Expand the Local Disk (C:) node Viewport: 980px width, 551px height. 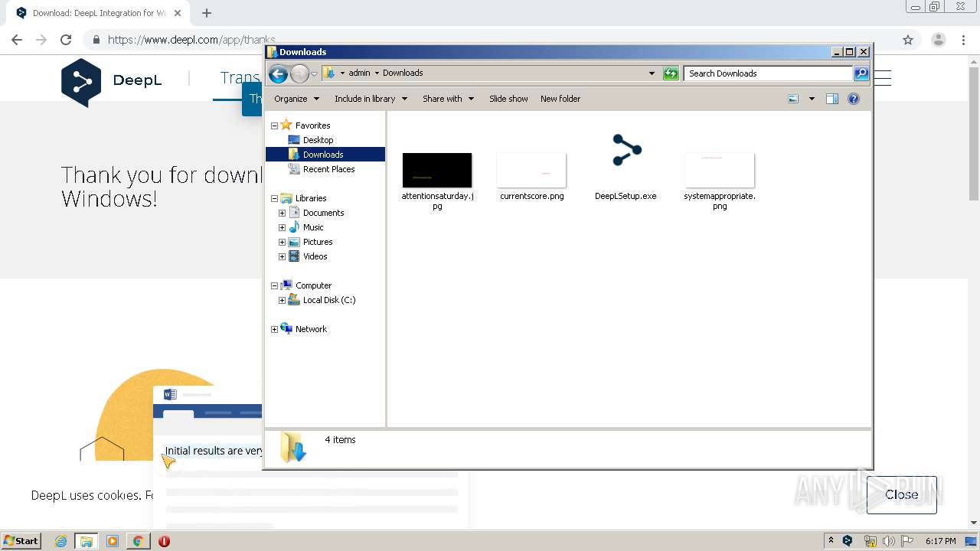coord(282,300)
